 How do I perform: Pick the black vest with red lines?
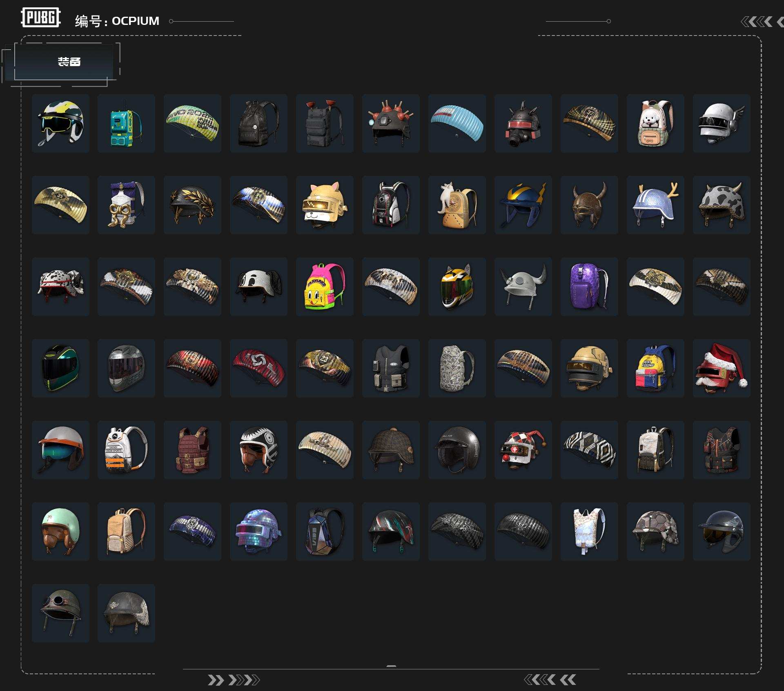pos(722,450)
